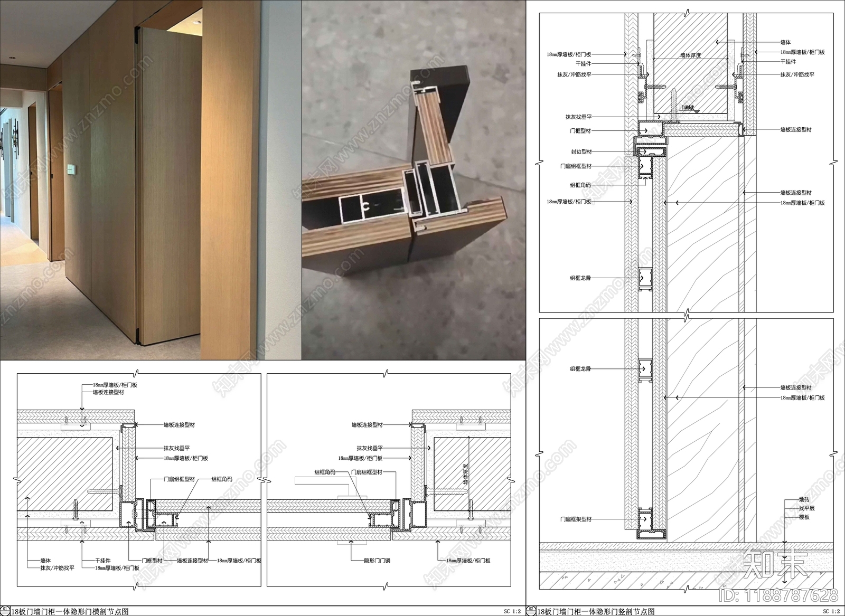
Task: Click the rotated 墙体厚度 dimension text
Action: pyautogui.click(x=465, y=473)
